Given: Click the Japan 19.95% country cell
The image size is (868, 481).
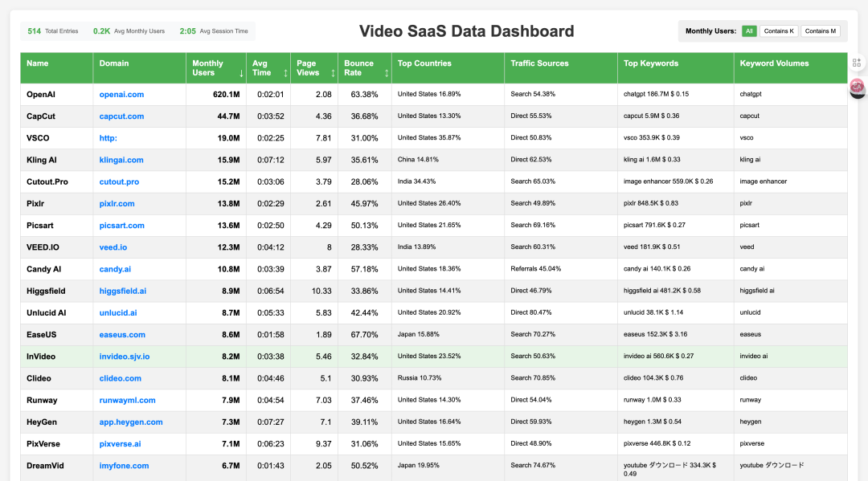Looking at the screenshot, I should click(x=448, y=467).
